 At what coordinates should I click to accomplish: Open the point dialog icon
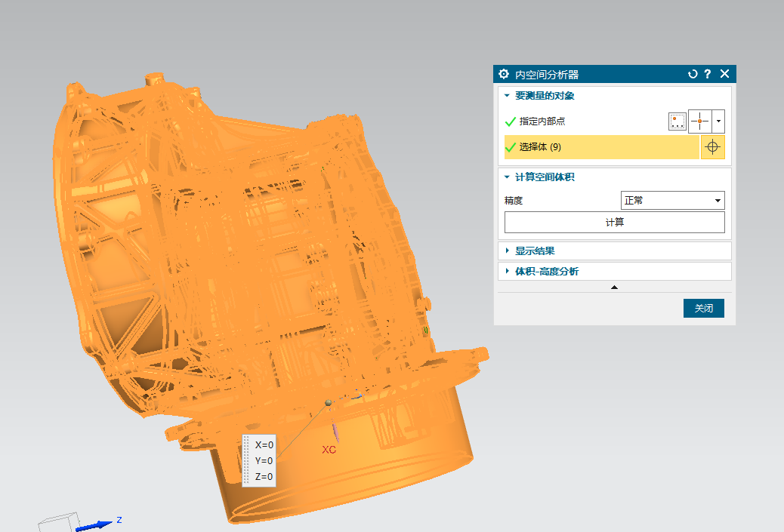[x=678, y=121]
